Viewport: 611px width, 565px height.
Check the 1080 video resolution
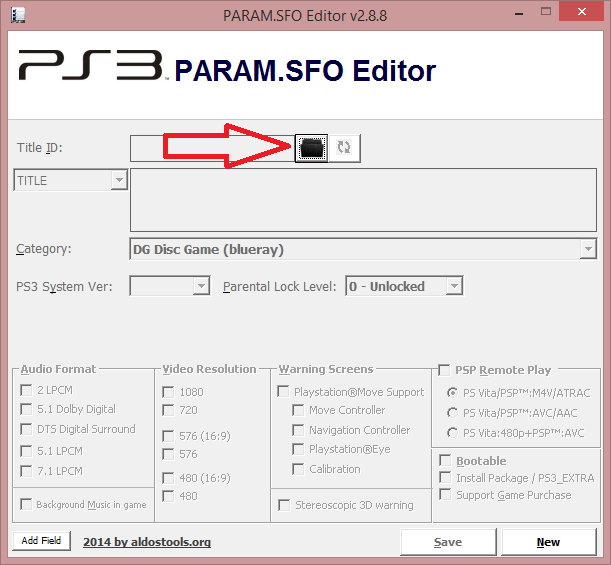click(168, 392)
